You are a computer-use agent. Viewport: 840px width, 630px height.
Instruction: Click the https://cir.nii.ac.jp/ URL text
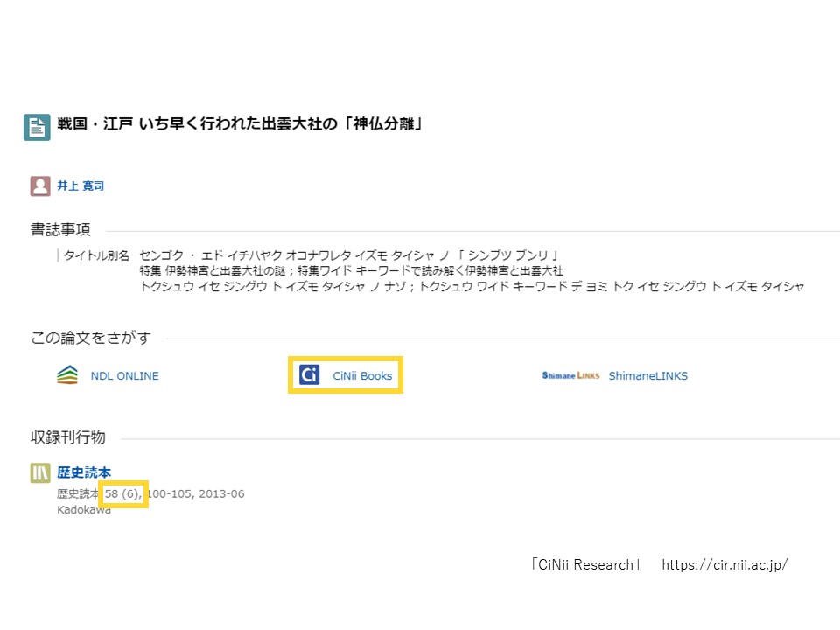pyautogui.click(x=724, y=565)
